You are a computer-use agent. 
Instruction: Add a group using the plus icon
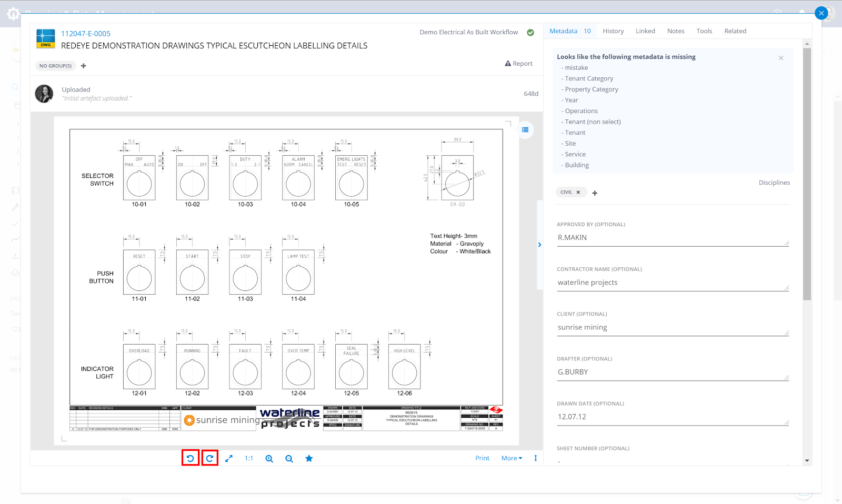(84, 66)
